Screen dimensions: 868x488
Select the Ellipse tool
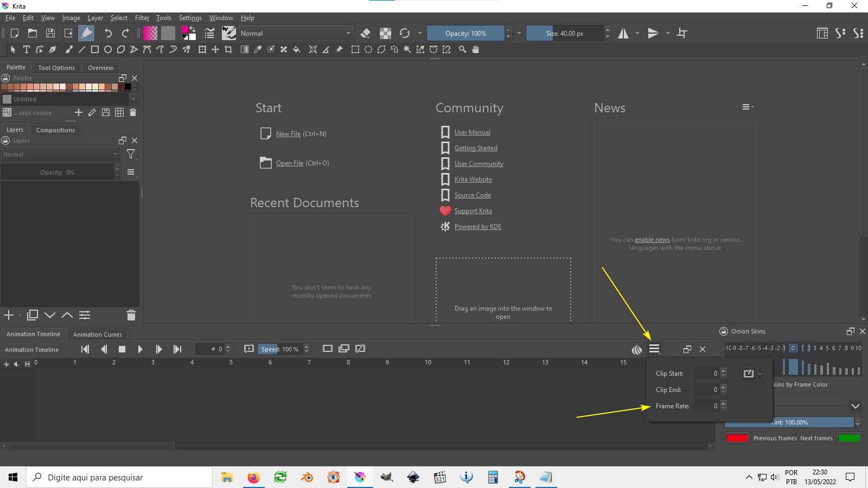[x=108, y=49]
